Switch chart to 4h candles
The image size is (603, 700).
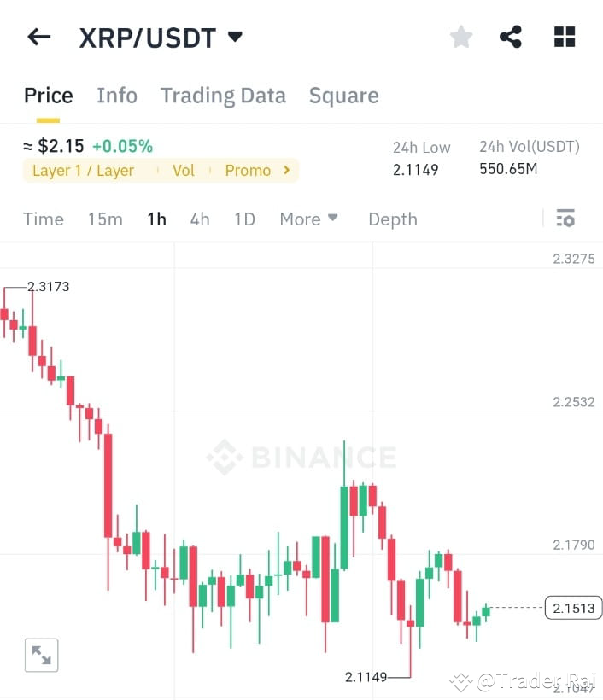pos(199,219)
